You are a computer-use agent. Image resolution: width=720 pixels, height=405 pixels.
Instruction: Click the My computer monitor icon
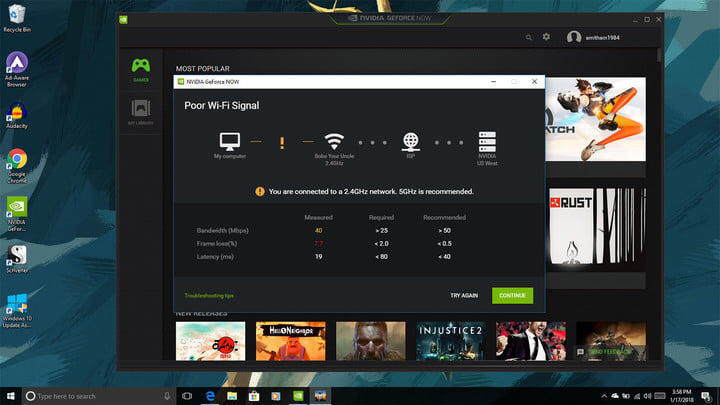pyautogui.click(x=230, y=141)
